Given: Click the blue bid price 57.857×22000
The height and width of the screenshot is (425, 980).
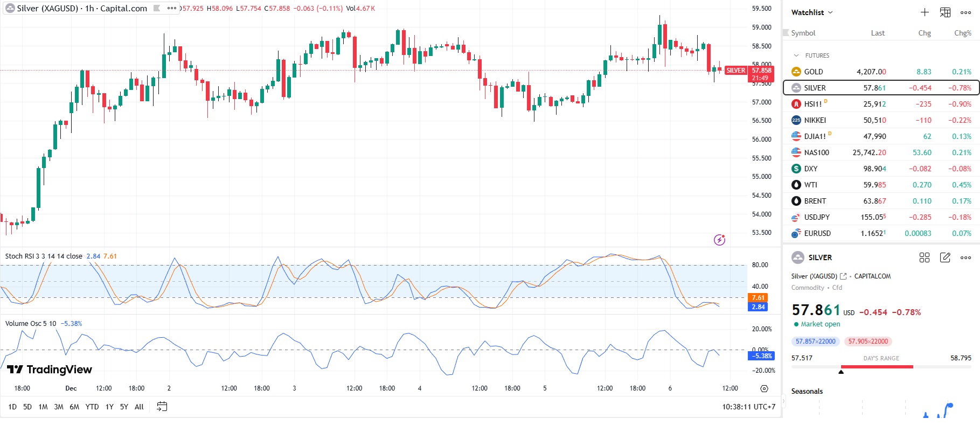Looking at the screenshot, I should coord(815,342).
